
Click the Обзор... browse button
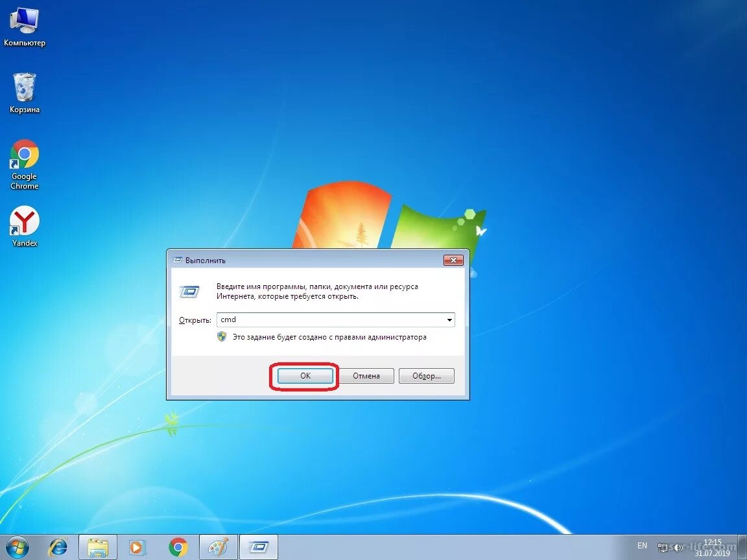click(427, 376)
